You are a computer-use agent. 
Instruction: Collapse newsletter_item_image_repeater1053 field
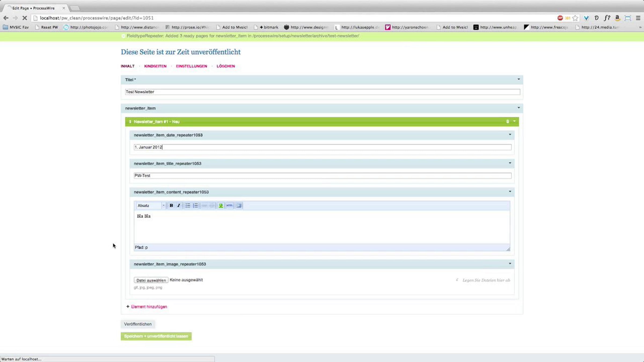pos(510,263)
